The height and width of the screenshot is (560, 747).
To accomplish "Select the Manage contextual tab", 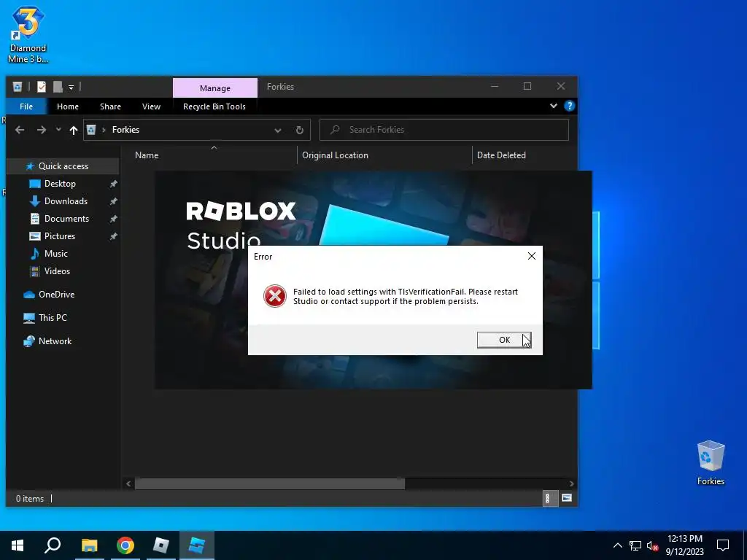I will (x=215, y=88).
